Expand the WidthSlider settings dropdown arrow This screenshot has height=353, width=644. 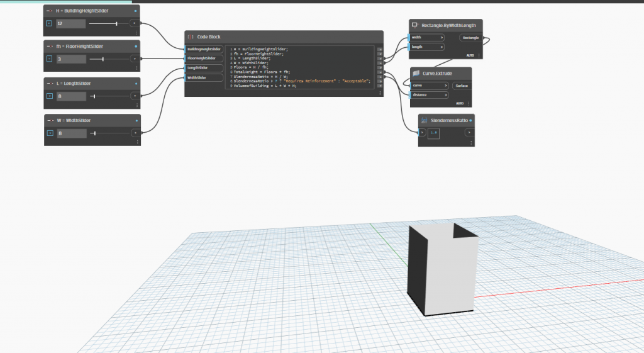[x=50, y=133]
